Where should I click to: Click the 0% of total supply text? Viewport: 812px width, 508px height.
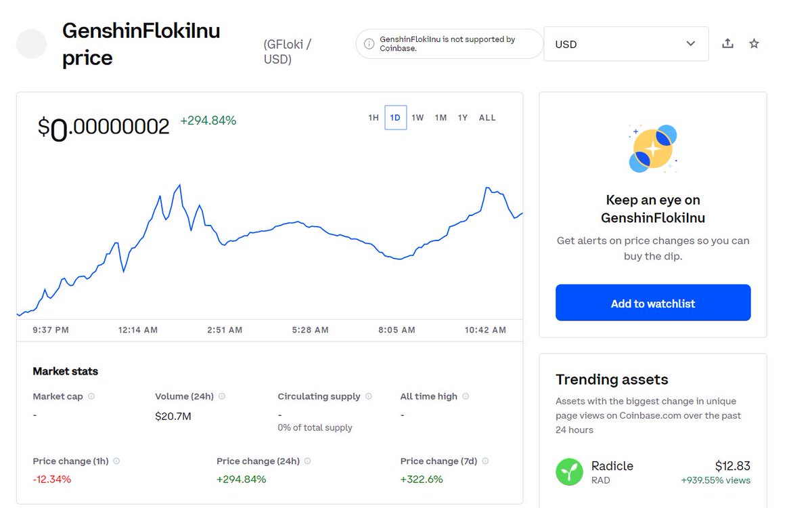[315, 428]
